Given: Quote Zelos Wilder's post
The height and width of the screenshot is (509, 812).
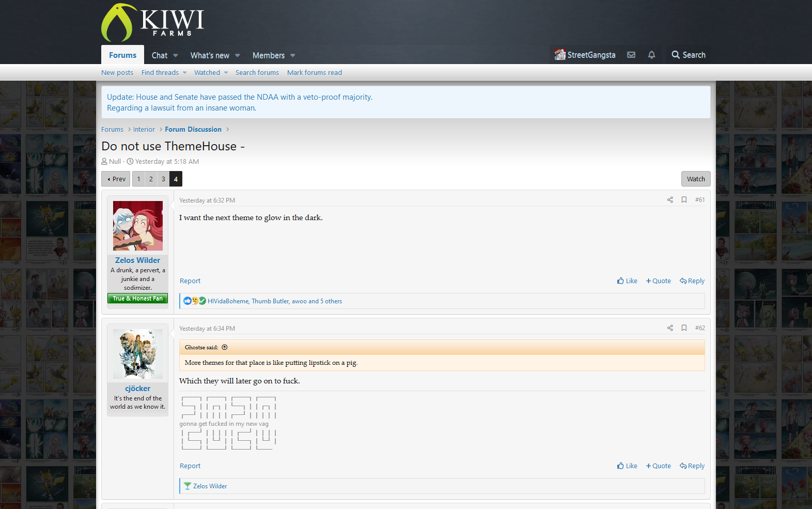Looking at the screenshot, I should 659,281.
